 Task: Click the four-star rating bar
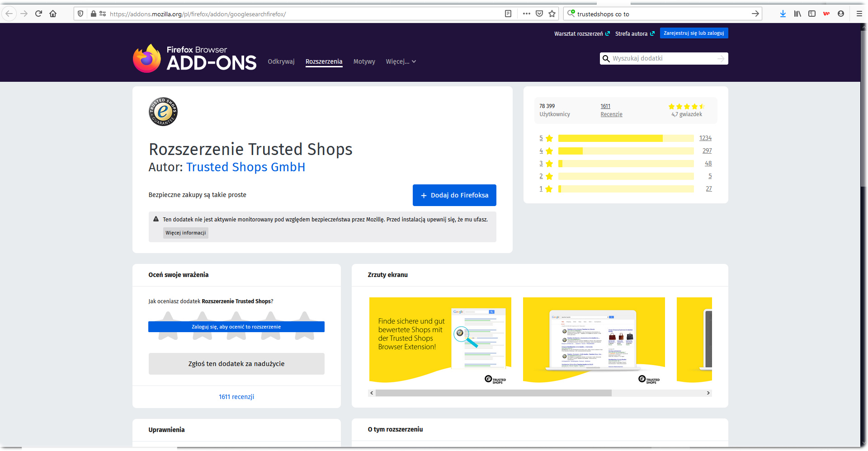coord(626,151)
